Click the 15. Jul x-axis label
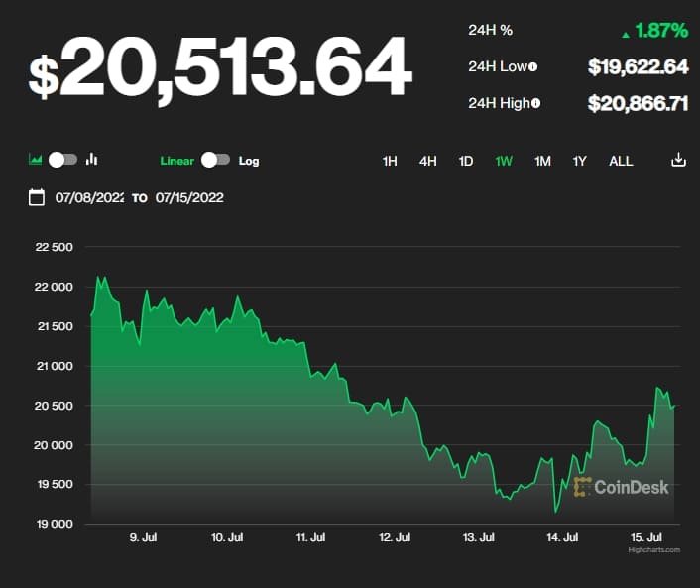This screenshot has height=588, width=700. 646,537
